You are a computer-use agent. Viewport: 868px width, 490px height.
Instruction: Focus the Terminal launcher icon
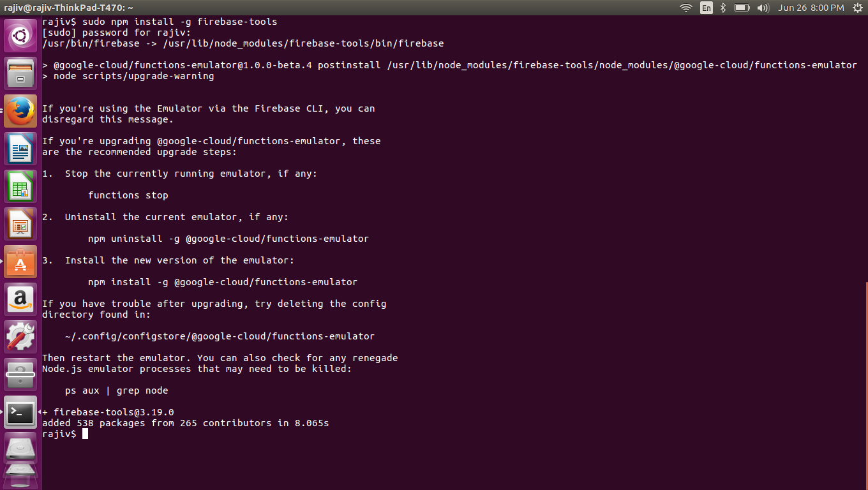click(20, 412)
